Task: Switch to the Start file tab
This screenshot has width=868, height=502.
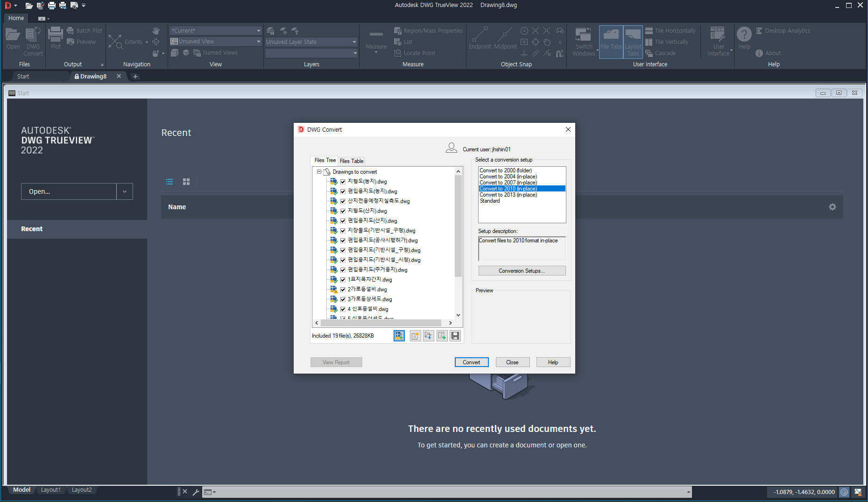Action: point(23,77)
